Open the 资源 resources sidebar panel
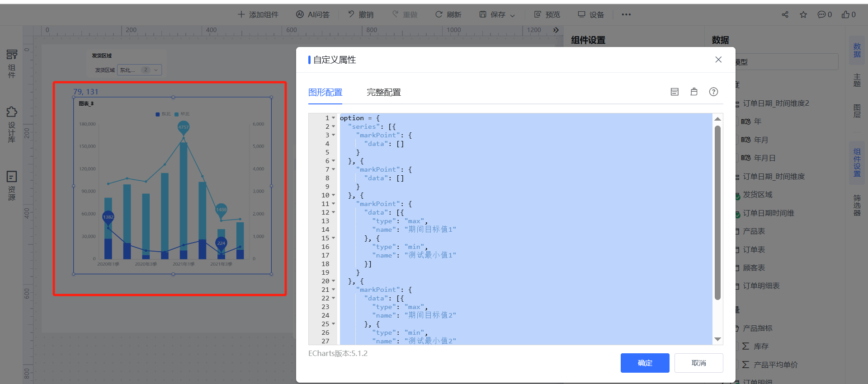This screenshot has height=384, width=868. (x=12, y=185)
